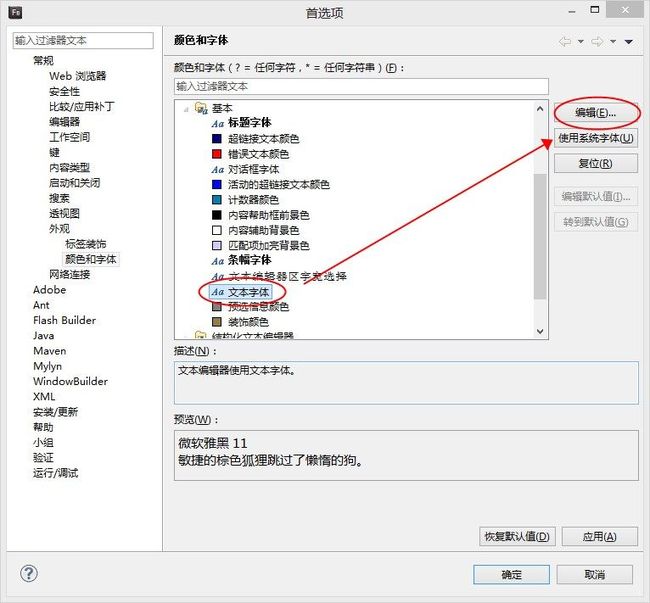
Task: Collapse the 基本 folder tree node
Action: point(186,109)
